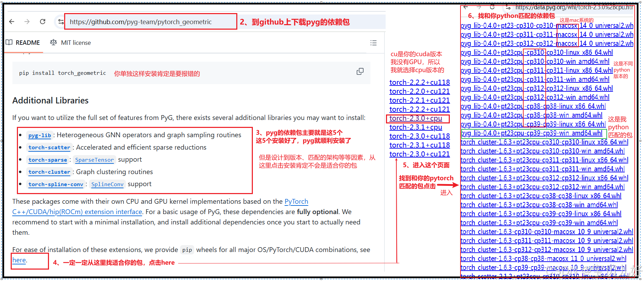The width and height of the screenshot is (644, 282).
Task: Download torch_cluster cp311 macosx_10_9 wheel
Action: 547,241
